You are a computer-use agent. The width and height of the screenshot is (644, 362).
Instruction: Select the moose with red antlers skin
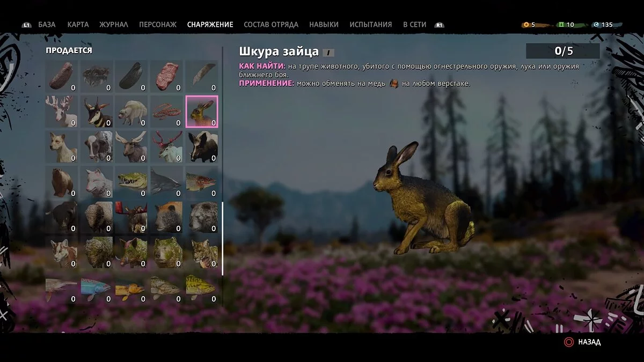131,217
